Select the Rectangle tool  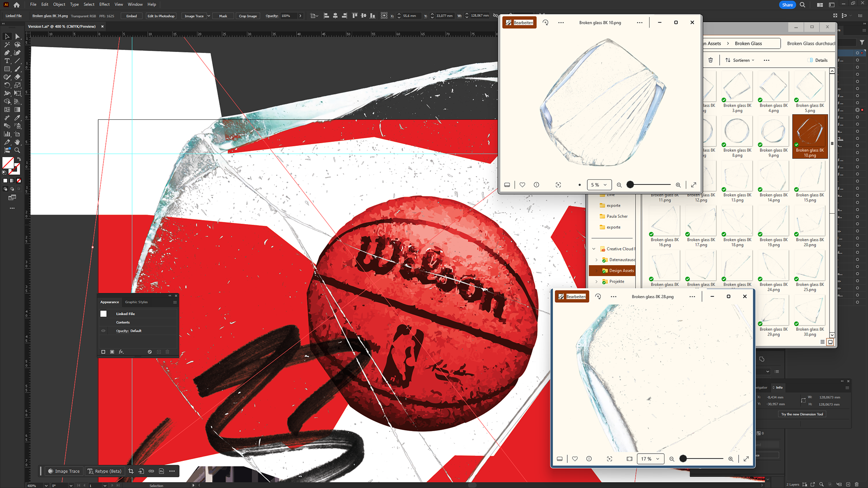coord(7,69)
